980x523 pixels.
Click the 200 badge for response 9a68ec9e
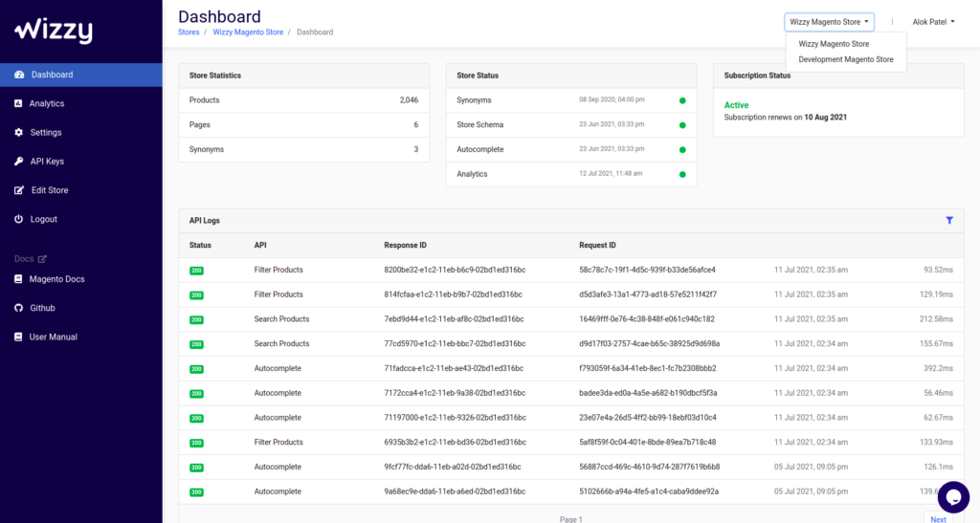coord(196,491)
